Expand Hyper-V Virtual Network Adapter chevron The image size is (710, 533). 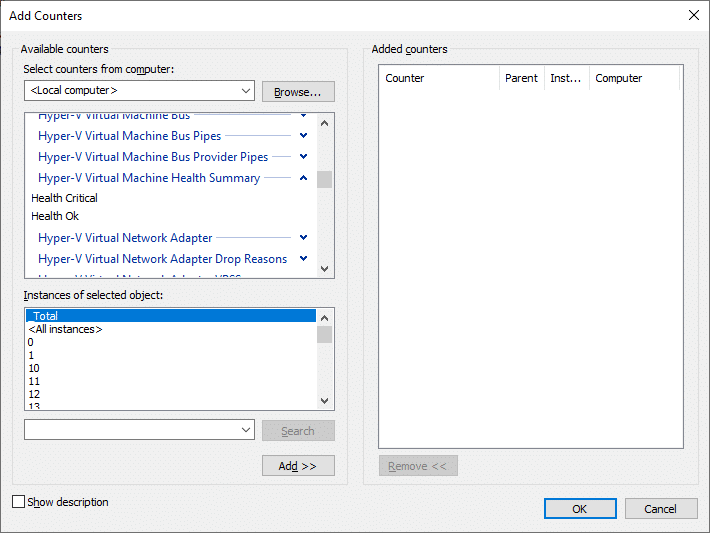303,237
